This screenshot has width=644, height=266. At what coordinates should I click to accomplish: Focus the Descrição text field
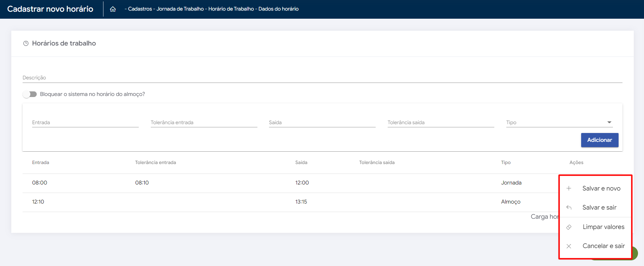tap(322, 78)
